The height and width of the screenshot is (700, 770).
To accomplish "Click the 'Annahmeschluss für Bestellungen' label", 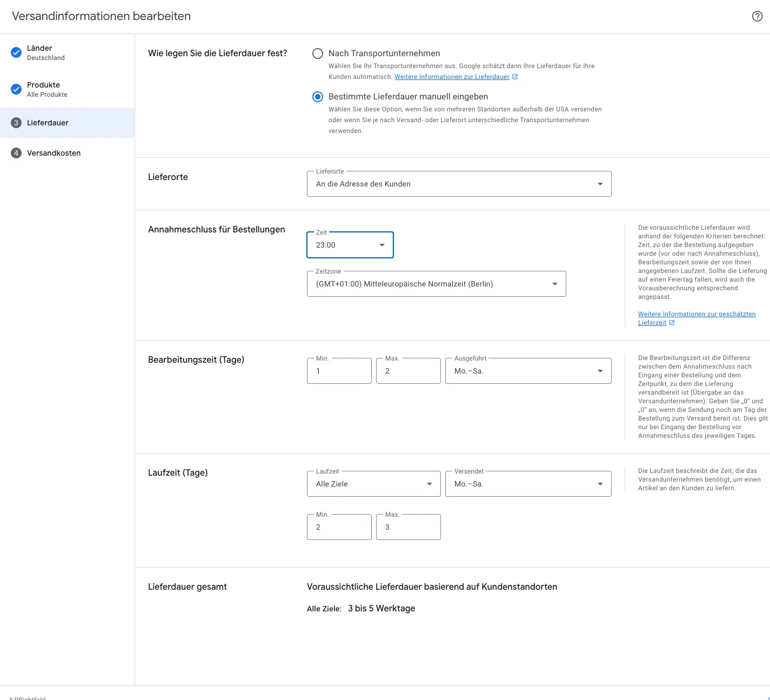I will click(x=217, y=229).
